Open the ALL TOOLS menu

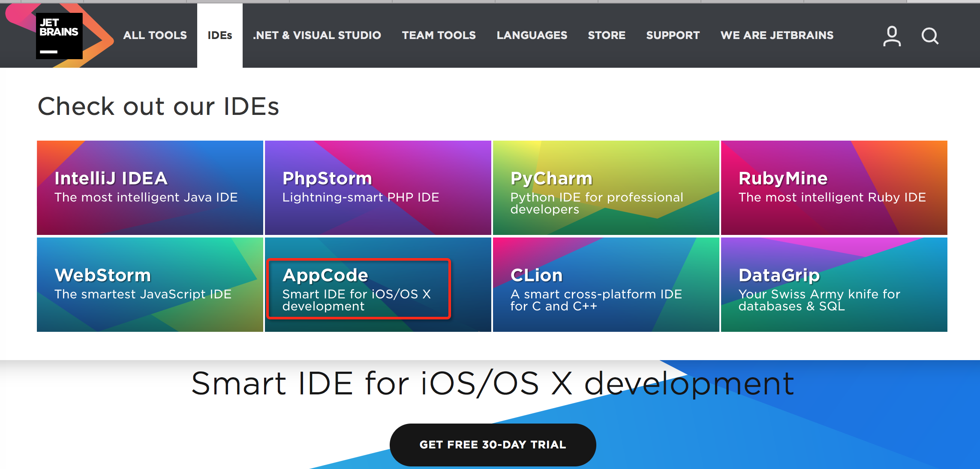155,35
